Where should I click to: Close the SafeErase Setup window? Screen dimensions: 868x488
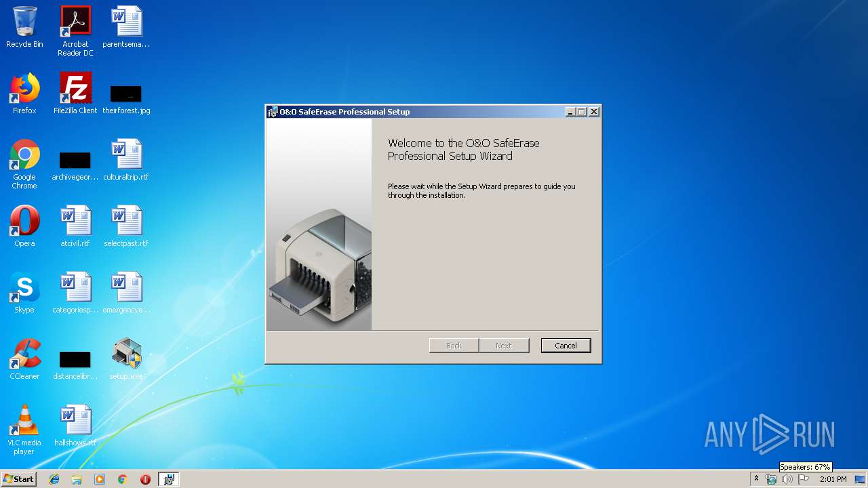pos(594,112)
